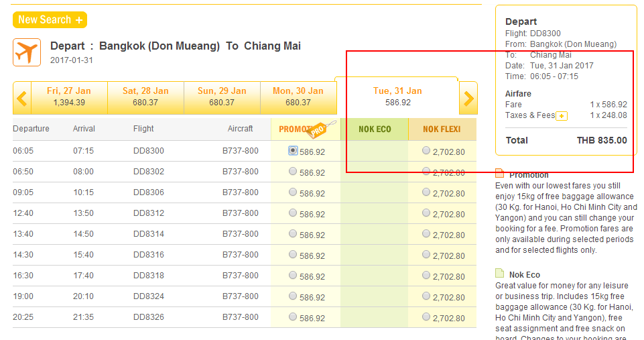Click the Flight column header

143,129
